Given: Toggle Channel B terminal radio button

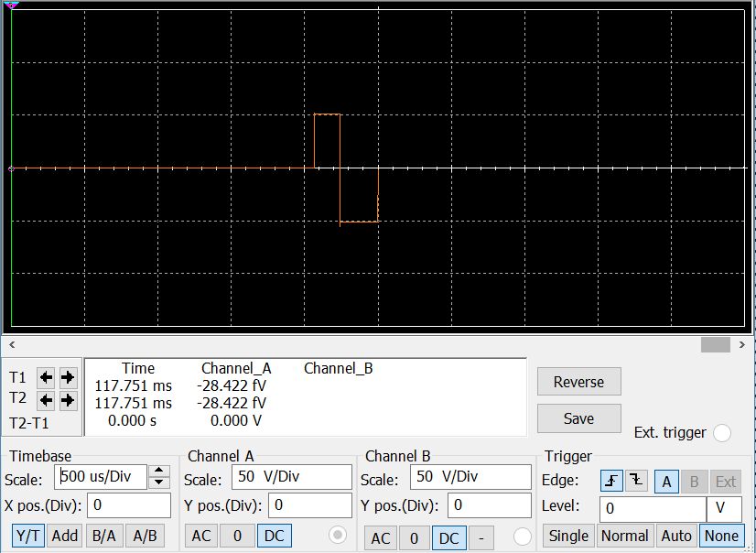Looking at the screenshot, I should coord(523,537).
